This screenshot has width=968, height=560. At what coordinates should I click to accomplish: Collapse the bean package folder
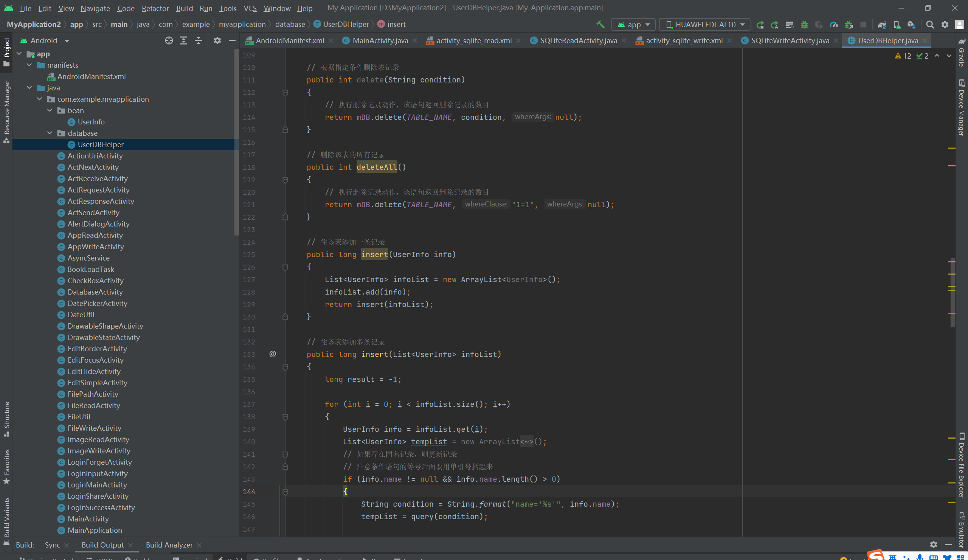coord(50,111)
